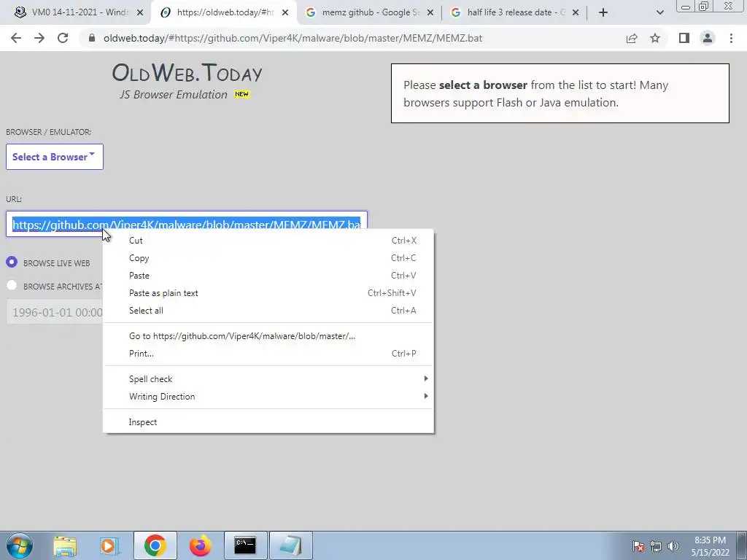The image size is (747, 560).
Task: Choose Cut from context menu
Action: (x=268, y=241)
